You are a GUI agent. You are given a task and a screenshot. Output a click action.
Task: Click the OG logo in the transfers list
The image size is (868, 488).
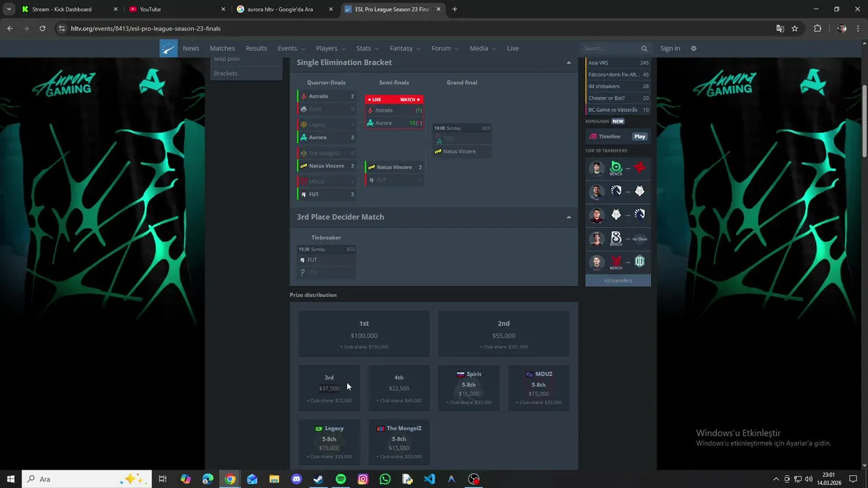(639, 262)
